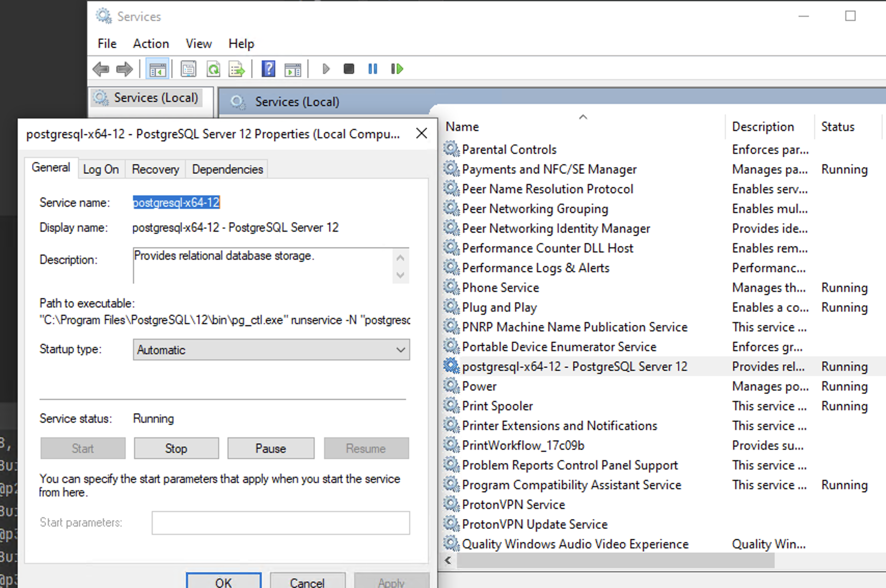886x588 pixels.
Task: Switch to the Dependencies tab
Action: (x=227, y=169)
